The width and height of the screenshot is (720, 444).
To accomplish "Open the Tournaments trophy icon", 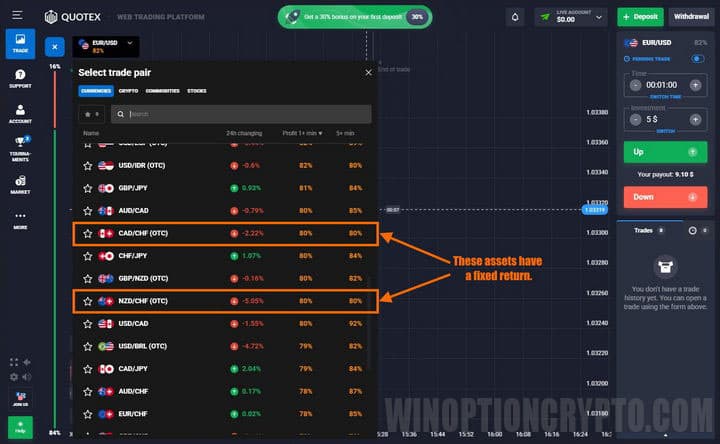I will [20, 147].
